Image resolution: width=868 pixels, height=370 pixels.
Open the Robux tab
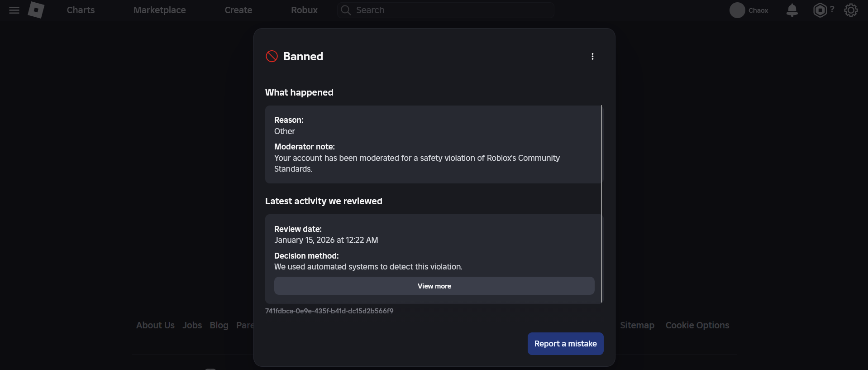[304, 10]
